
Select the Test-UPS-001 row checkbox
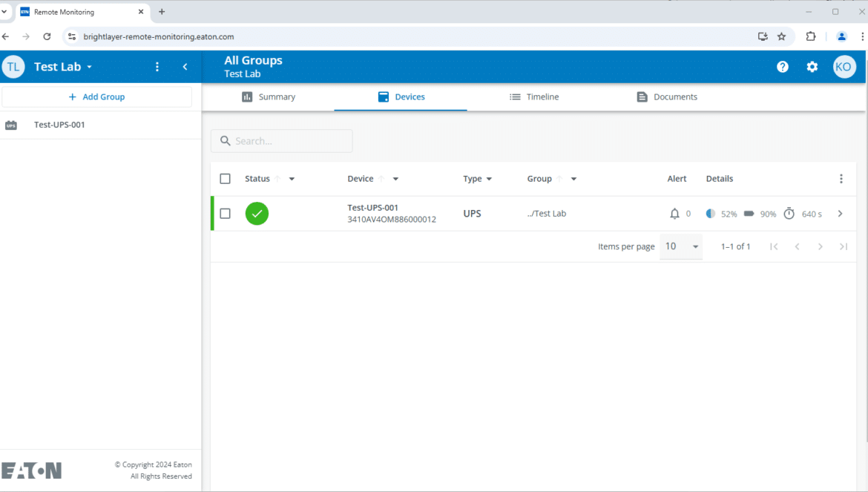pos(225,214)
